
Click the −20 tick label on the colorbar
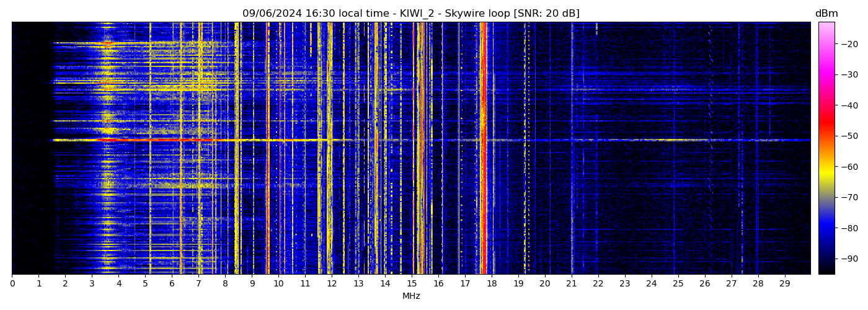point(848,44)
